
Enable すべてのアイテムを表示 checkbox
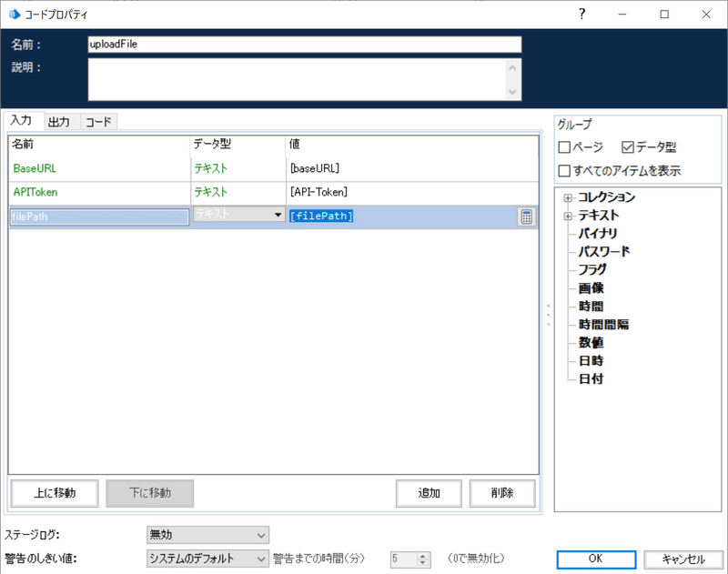pyautogui.click(x=564, y=171)
